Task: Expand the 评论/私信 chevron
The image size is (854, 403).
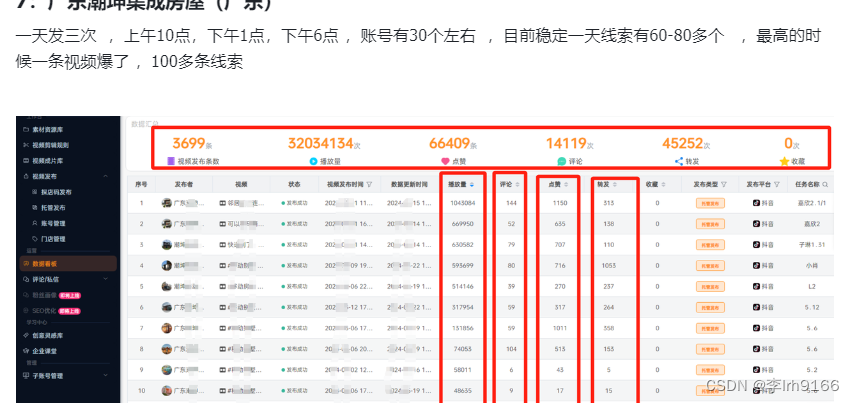Action: (106, 279)
